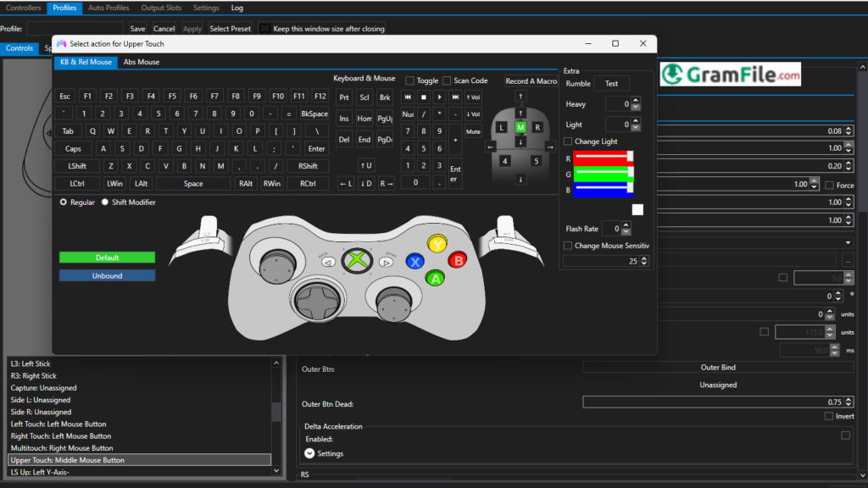The image size is (868, 488).
Task: Open the Controllers tab
Action: (23, 8)
